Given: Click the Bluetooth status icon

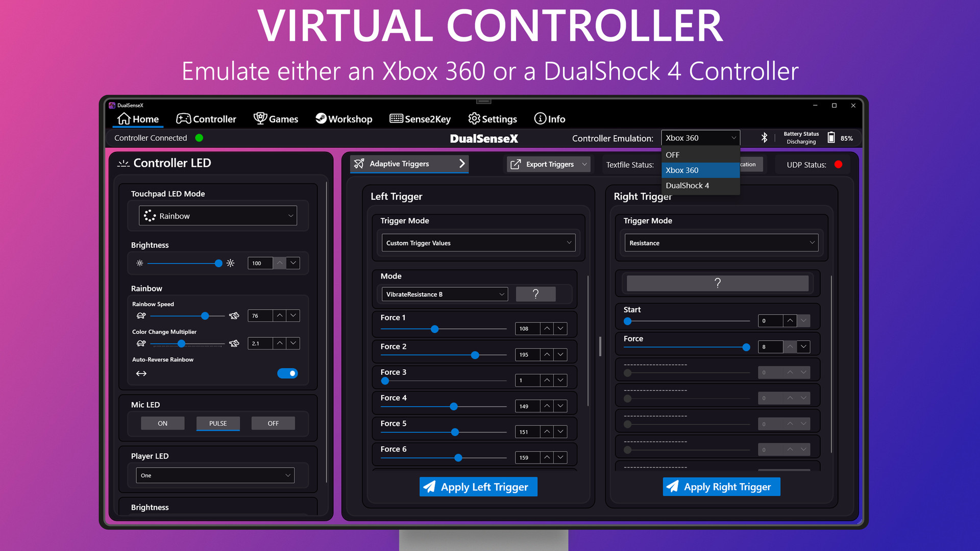Looking at the screenshot, I should pyautogui.click(x=764, y=138).
